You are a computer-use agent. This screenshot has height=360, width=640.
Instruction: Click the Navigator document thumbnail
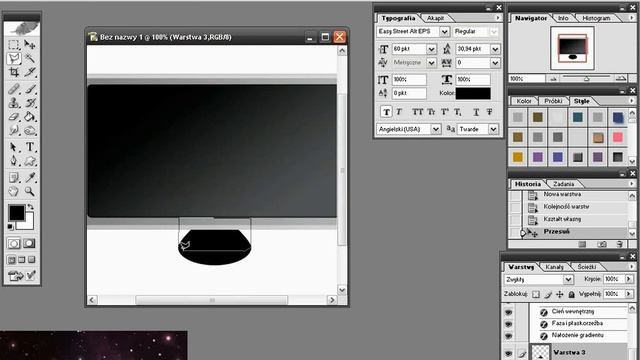click(572, 48)
